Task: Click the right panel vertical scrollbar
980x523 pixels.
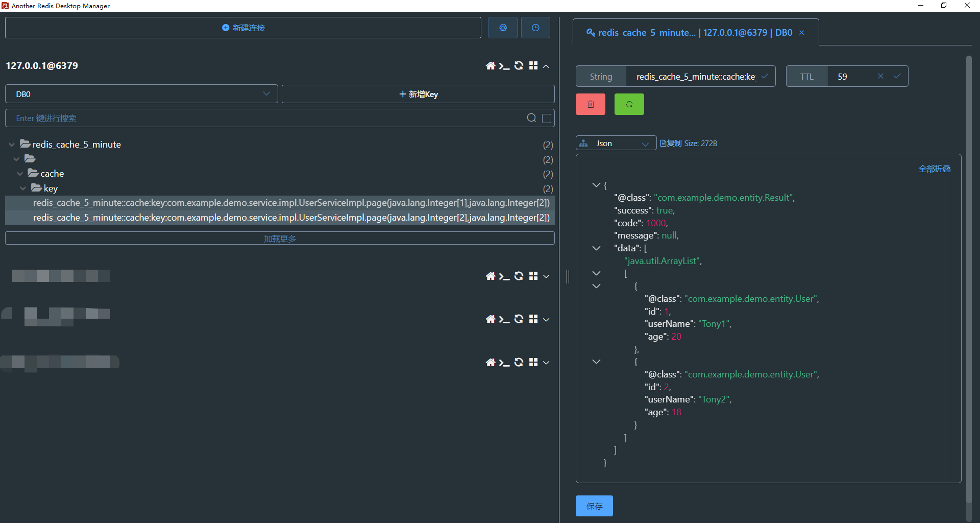Action: pyautogui.click(x=969, y=278)
